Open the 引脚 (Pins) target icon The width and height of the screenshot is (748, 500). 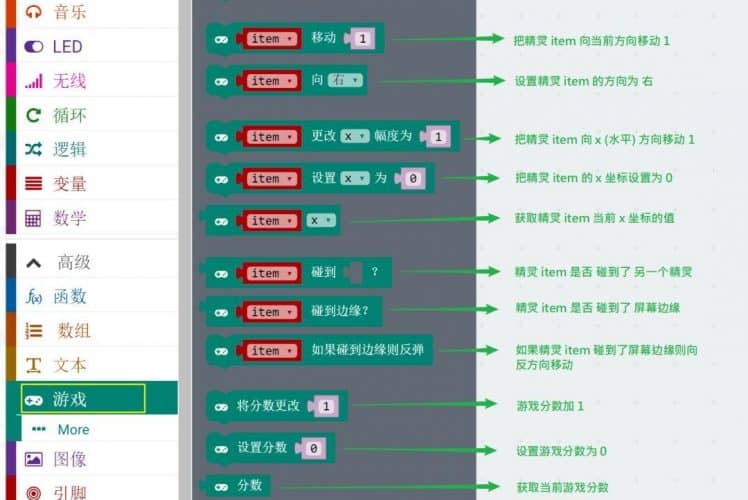[x=34, y=492]
